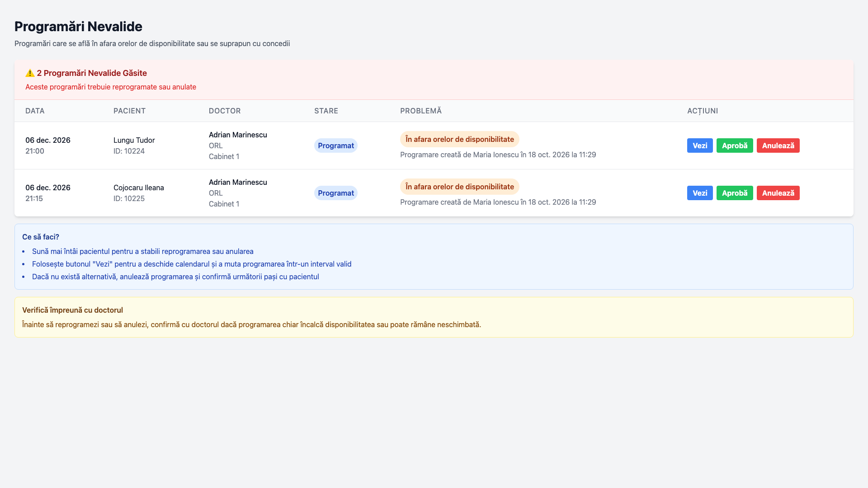
Task: Select the Programat status badge for Cojocaru Ileana
Action: (x=336, y=193)
